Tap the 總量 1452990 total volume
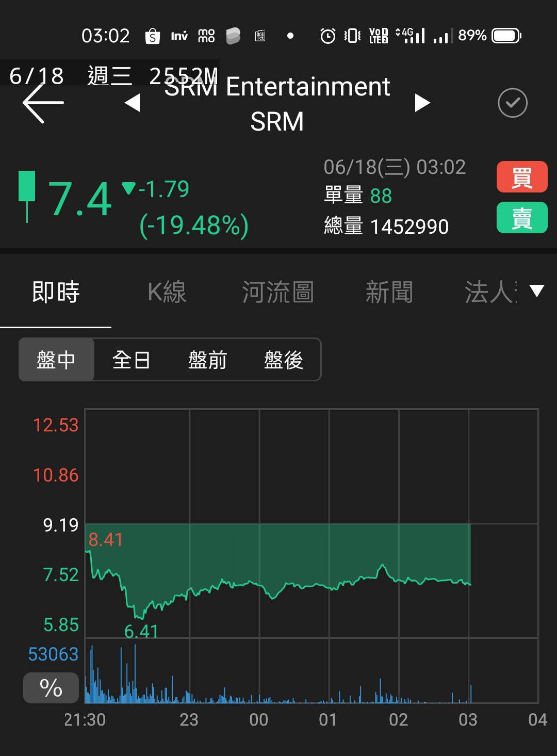 [x=386, y=227]
